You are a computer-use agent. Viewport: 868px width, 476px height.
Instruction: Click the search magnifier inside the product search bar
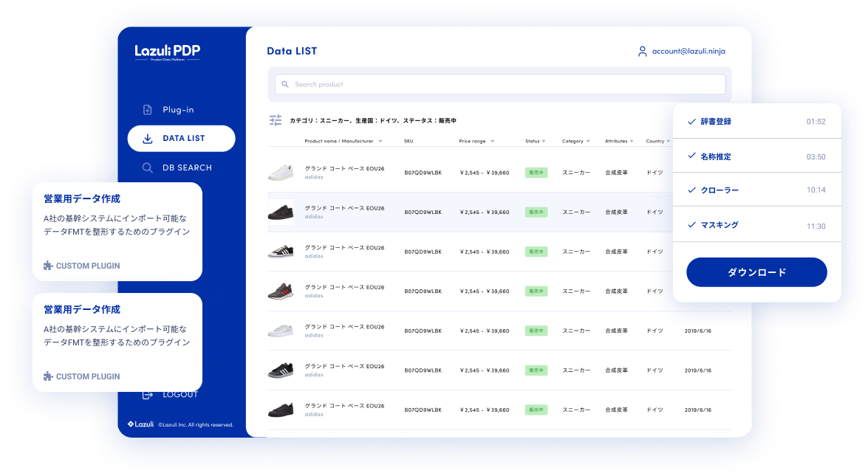click(x=285, y=84)
